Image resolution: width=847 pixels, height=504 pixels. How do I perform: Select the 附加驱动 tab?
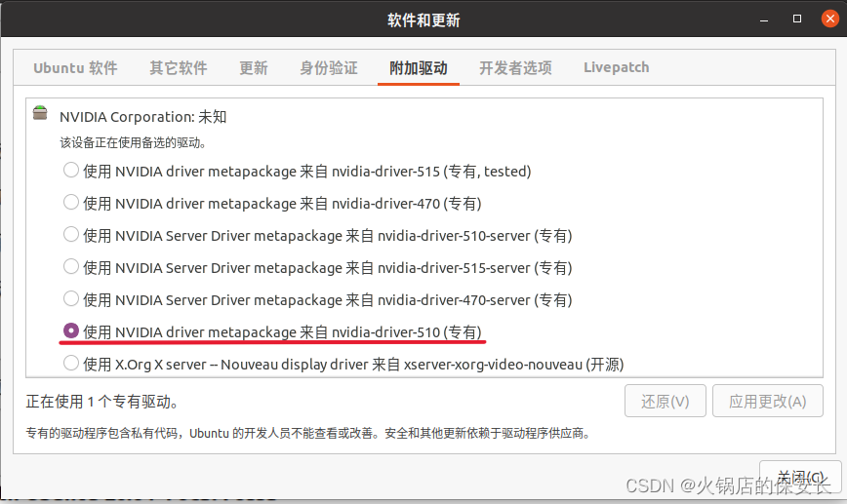[418, 68]
